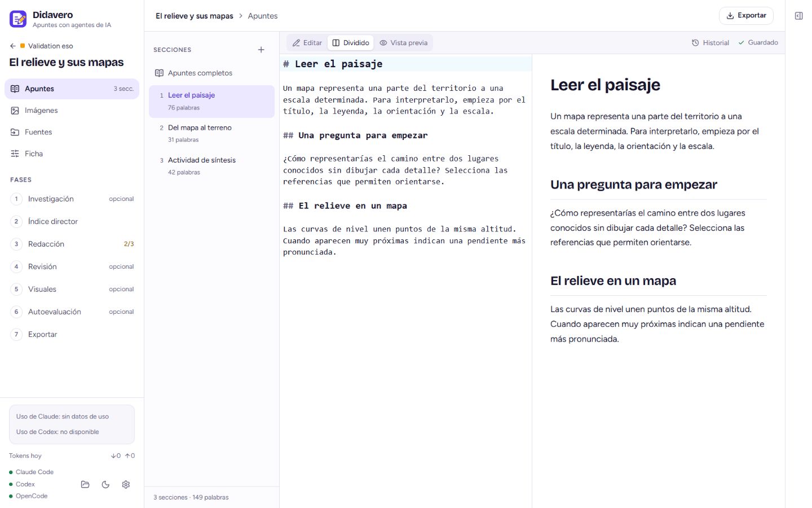Screen dimensions: 812x508
Task: Click the Claude Code agent status
Action: click(31, 472)
